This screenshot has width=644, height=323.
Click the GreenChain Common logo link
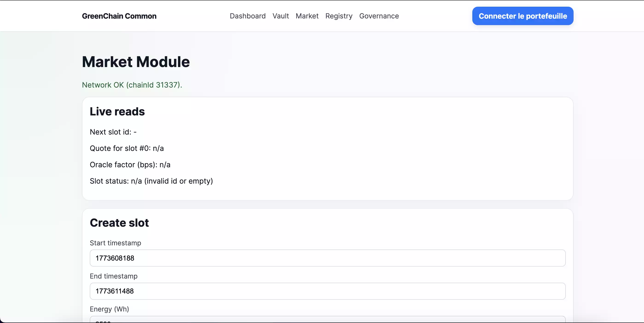[x=119, y=16]
